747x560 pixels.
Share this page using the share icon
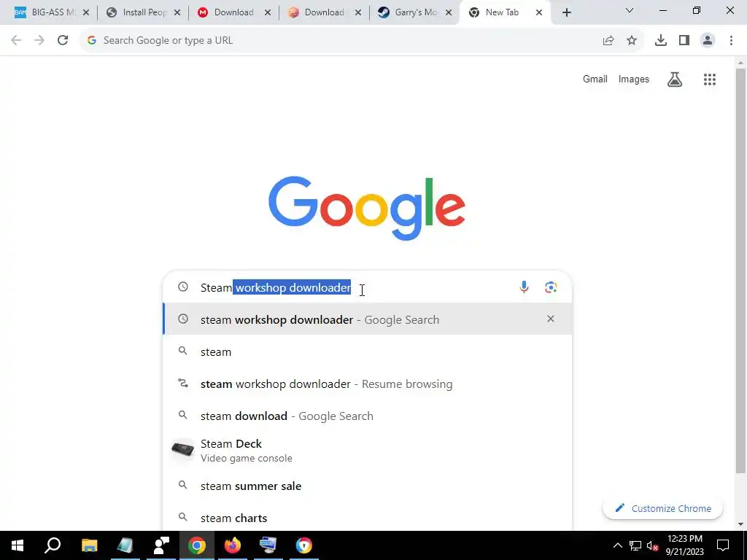(608, 41)
